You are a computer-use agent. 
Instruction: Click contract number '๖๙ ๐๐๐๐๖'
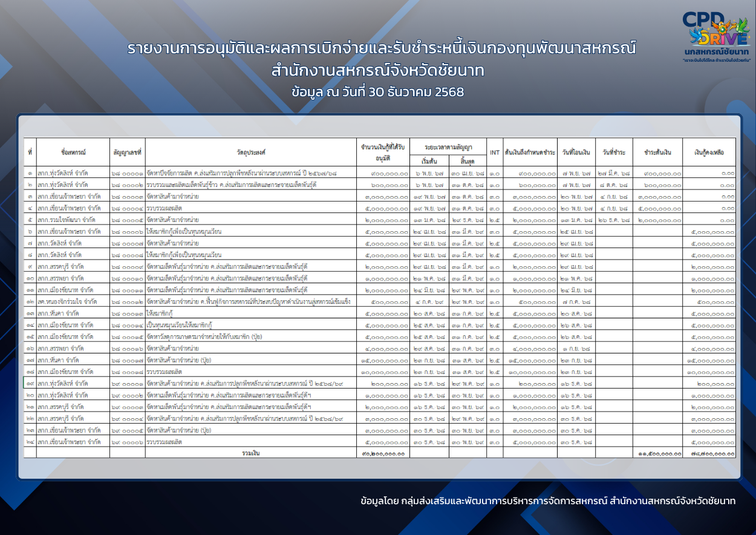(x=128, y=441)
